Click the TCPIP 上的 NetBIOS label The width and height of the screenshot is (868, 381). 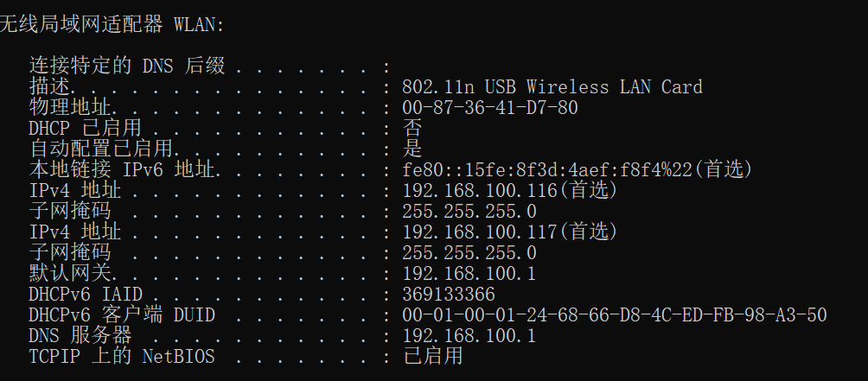click(x=121, y=357)
